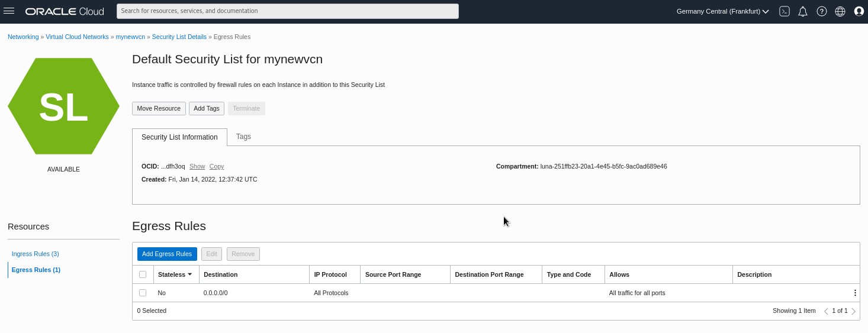The height and width of the screenshot is (333, 868).
Task: Click the All Protocols cell
Action: pyautogui.click(x=331, y=293)
